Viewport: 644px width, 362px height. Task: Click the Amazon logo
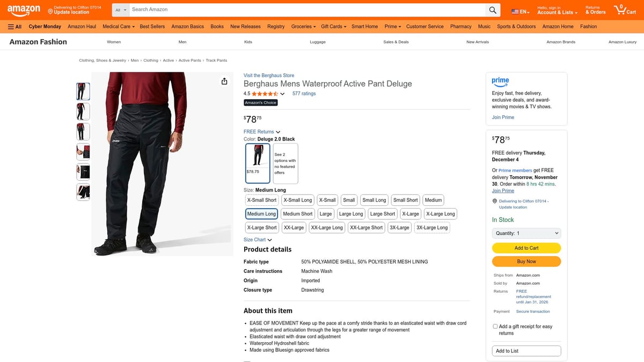point(24,9)
